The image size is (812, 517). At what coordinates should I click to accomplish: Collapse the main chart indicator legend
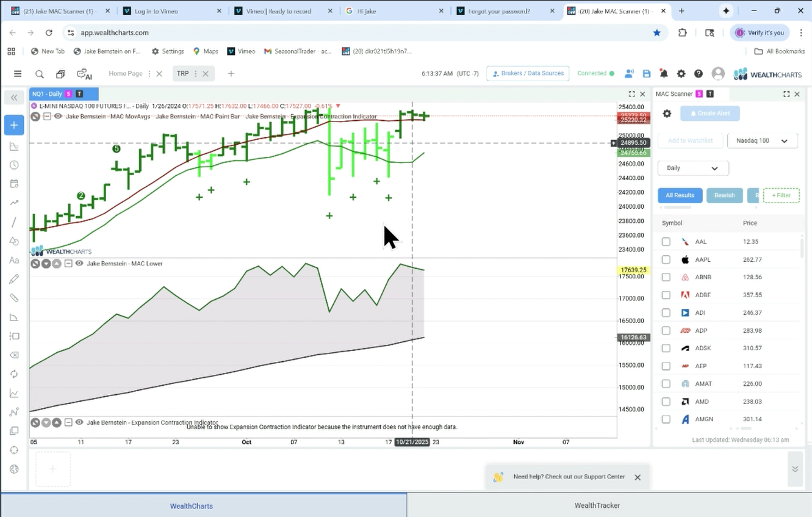(46, 117)
